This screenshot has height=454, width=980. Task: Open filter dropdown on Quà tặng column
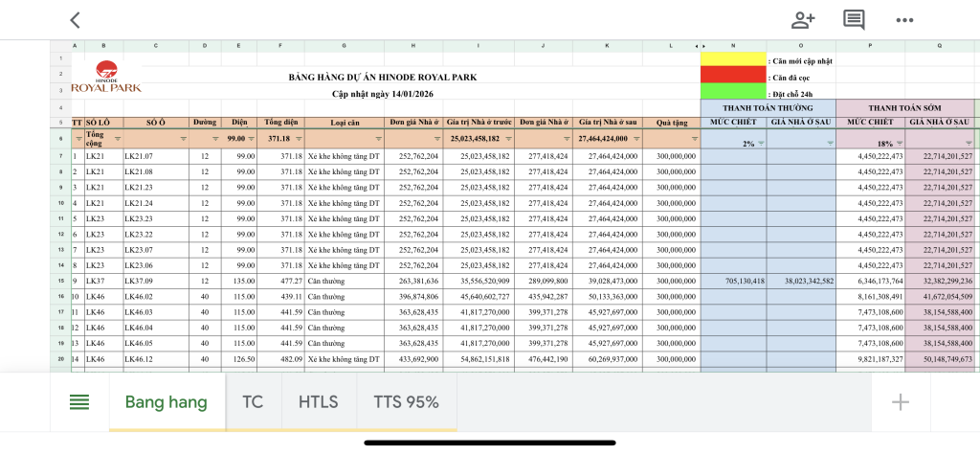(695, 139)
